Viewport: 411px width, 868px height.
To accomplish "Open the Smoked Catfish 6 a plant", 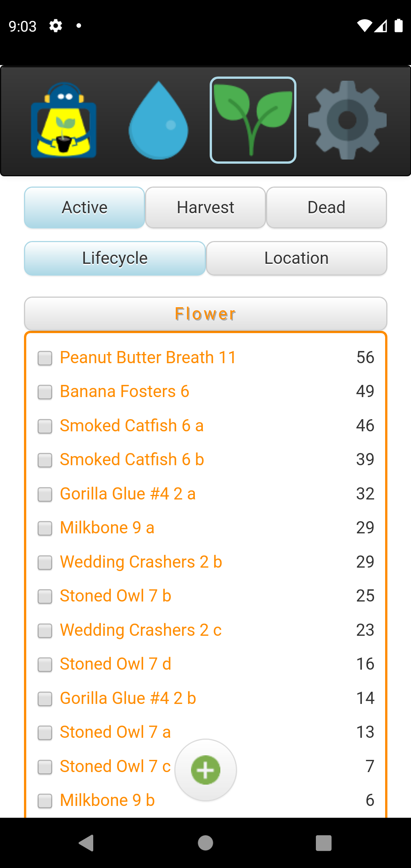I will point(132,426).
